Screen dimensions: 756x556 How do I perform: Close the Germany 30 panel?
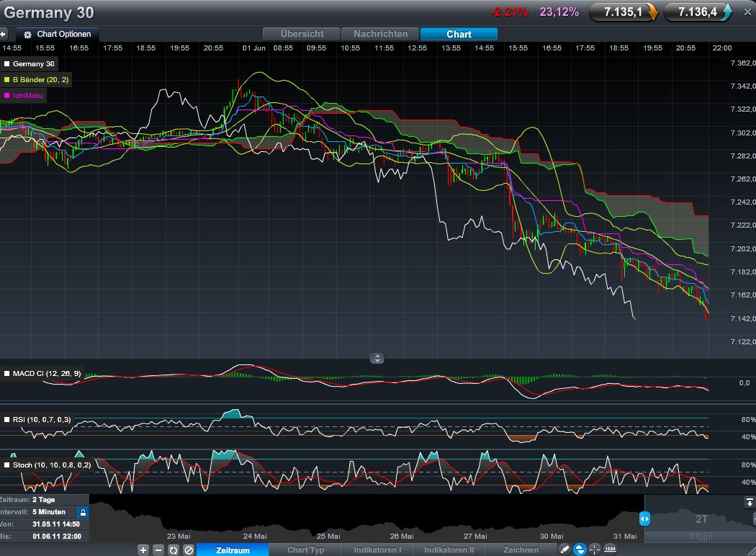[x=747, y=12]
